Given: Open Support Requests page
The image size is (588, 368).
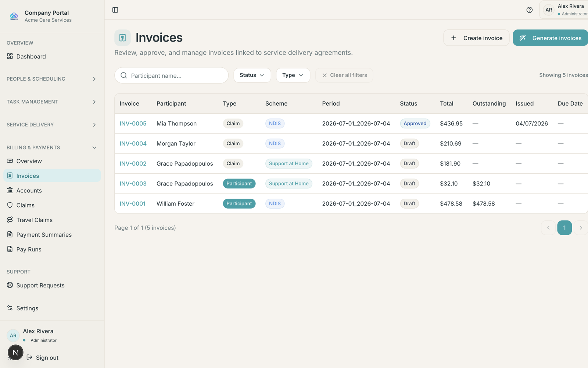Looking at the screenshot, I should click(52, 285).
